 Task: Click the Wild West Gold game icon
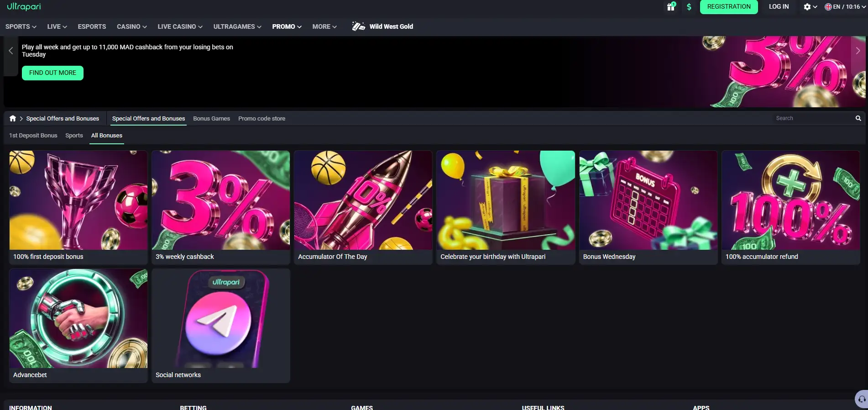coord(359,26)
